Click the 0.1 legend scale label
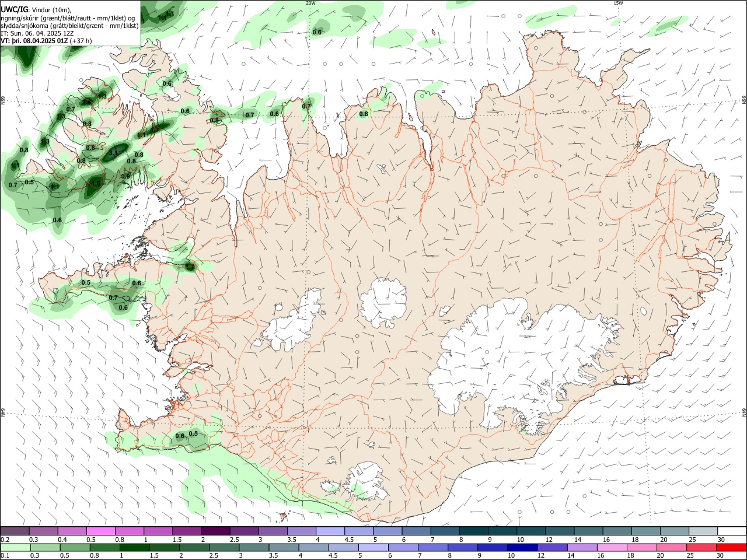747x560 pixels. [x=5, y=556]
